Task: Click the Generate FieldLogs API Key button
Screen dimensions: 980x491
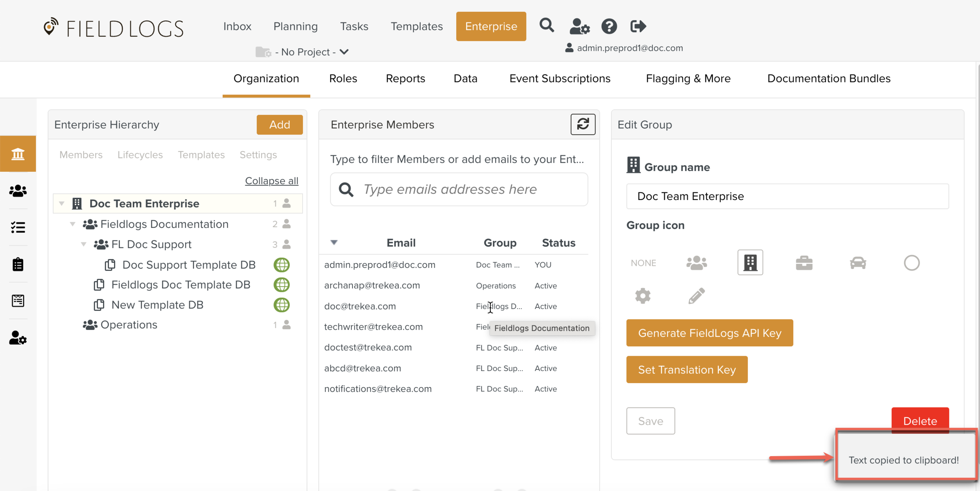Action: [x=709, y=333]
